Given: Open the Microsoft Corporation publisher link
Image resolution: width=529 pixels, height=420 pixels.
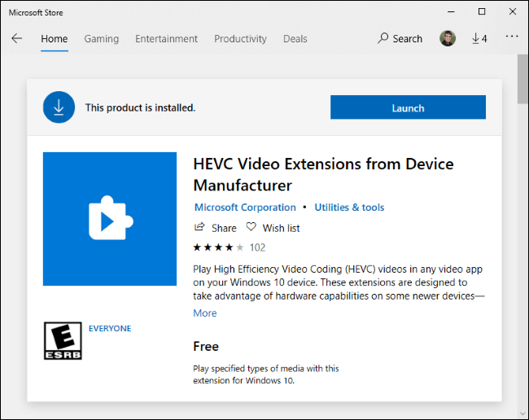Looking at the screenshot, I should point(245,208).
